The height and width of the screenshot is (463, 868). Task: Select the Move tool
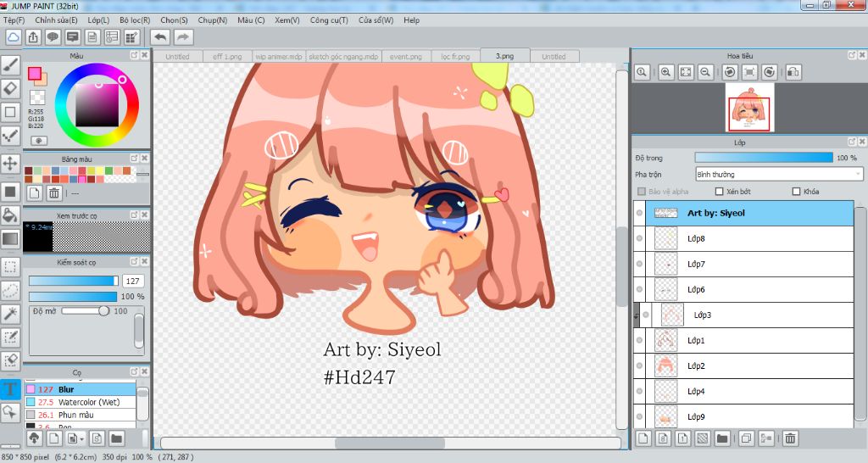coord(10,164)
